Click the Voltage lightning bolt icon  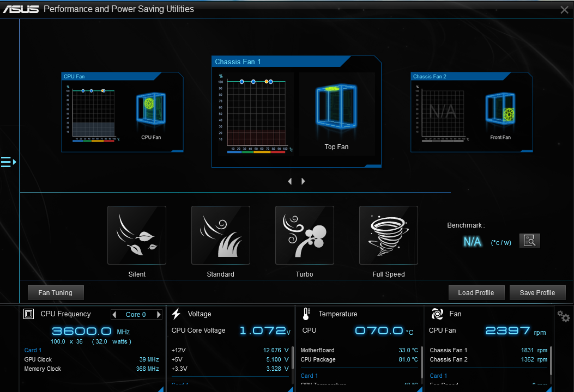click(x=176, y=314)
